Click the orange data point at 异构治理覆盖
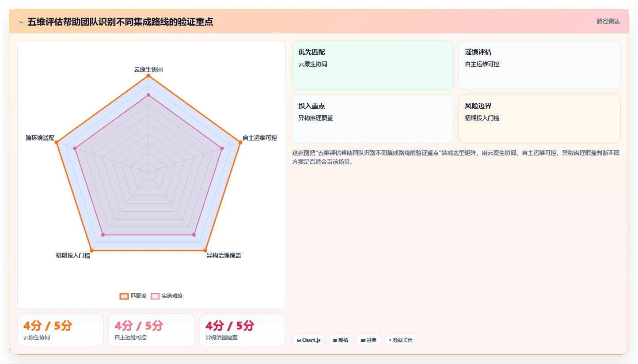 coord(205,250)
